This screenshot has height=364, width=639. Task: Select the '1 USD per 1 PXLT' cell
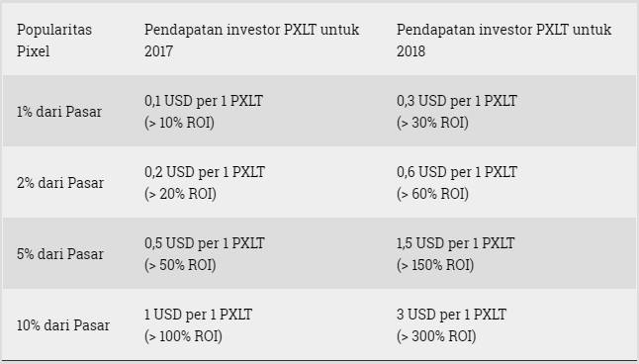[x=198, y=315]
